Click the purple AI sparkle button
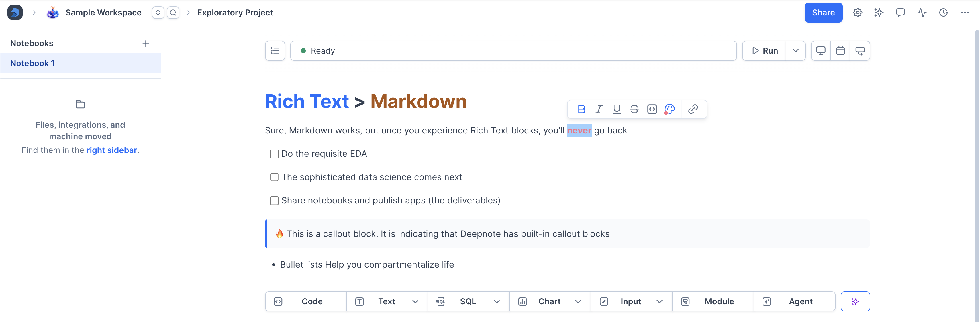Image resolution: width=980 pixels, height=322 pixels. click(x=855, y=301)
